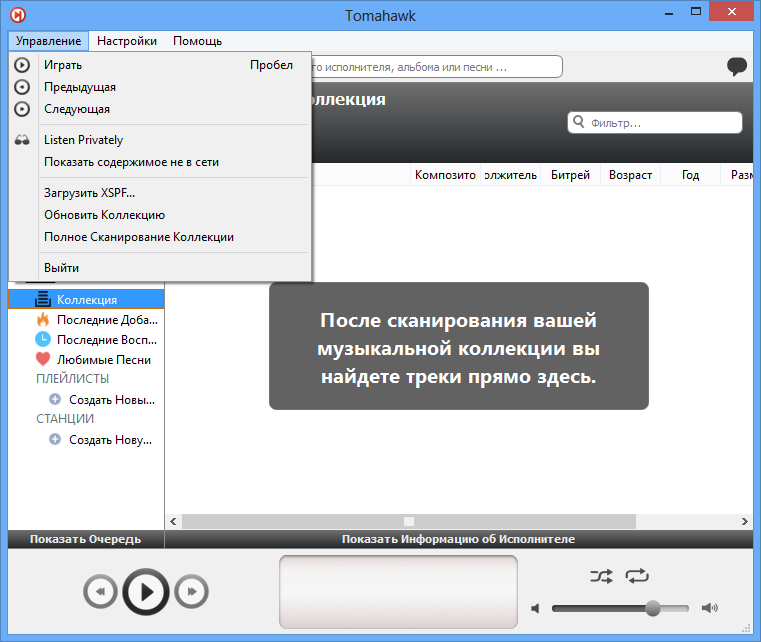
Task: Click Создать Новы... under ПЛЕЙЛИСТЫ
Action: click(x=111, y=399)
